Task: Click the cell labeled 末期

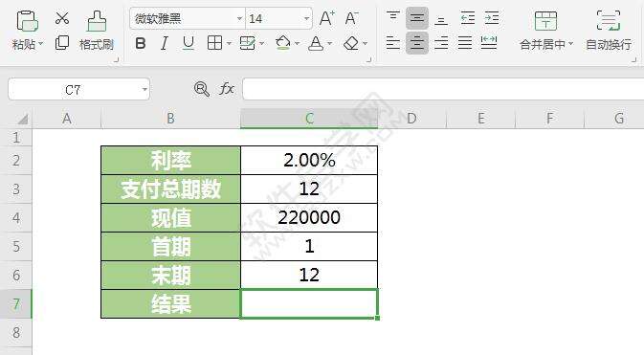Action: [x=170, y=276]
